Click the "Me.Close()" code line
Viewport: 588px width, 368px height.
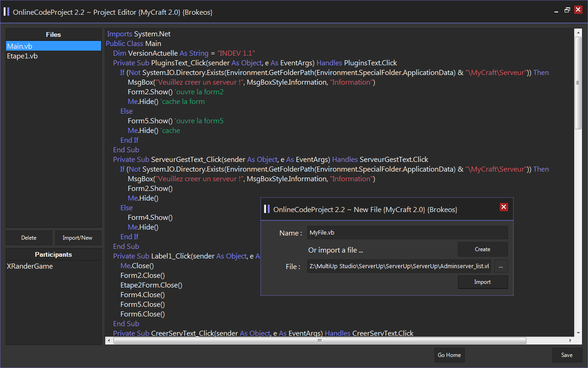point(137,265)
